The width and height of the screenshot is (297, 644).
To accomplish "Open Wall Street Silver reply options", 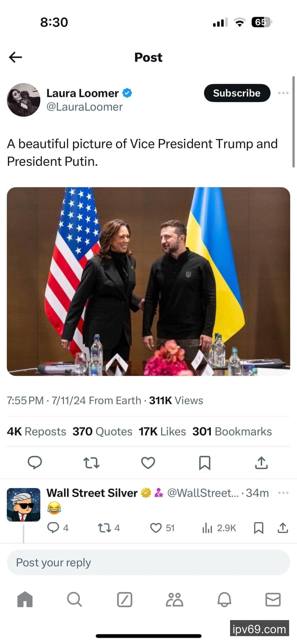I will [283, 493].
